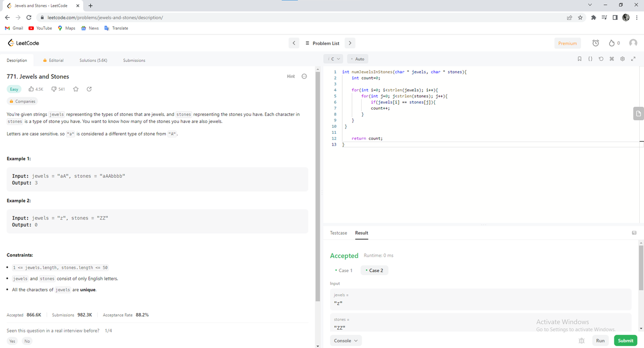Expand the Console dropdown
Screen dimensions: 644x348
pos(346,341)
